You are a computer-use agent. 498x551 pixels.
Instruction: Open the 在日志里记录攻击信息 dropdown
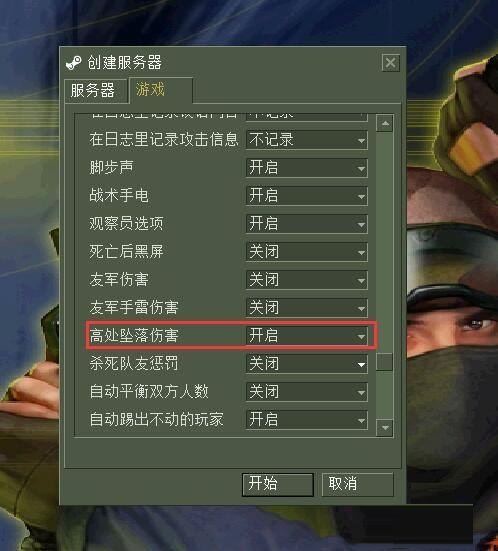click(x=307, y=140)
